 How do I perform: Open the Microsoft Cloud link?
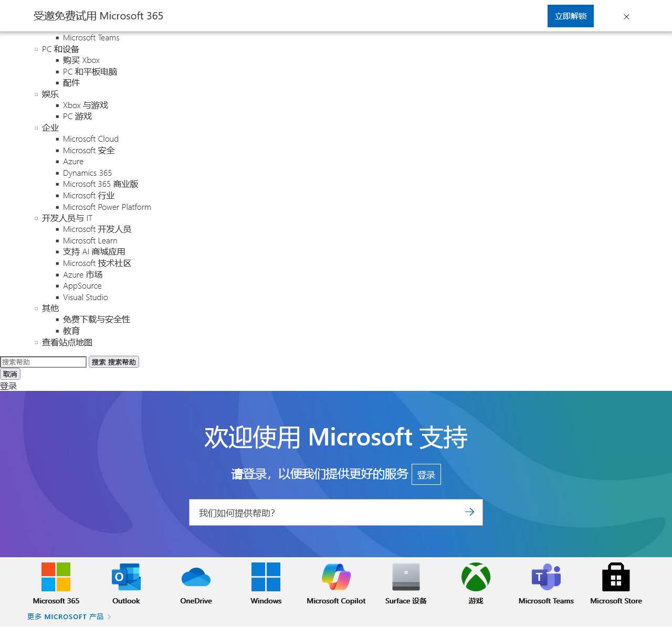point(91,139)
